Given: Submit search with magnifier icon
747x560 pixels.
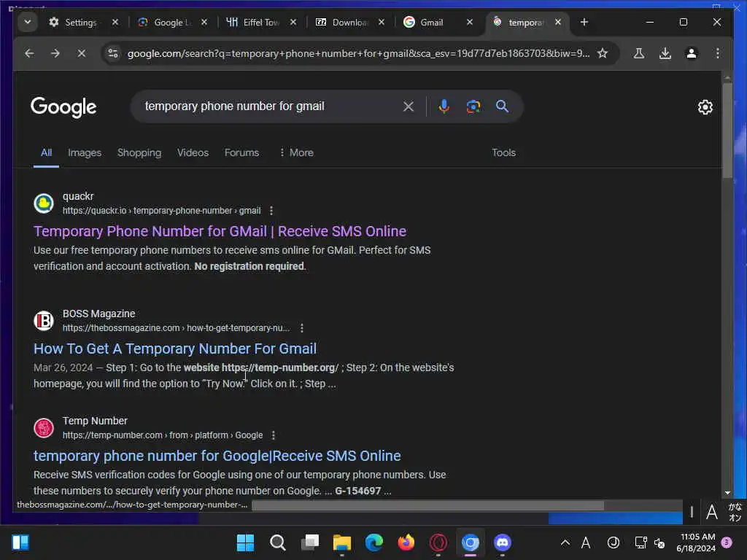Looking at the screenshot, I should 502,106.
